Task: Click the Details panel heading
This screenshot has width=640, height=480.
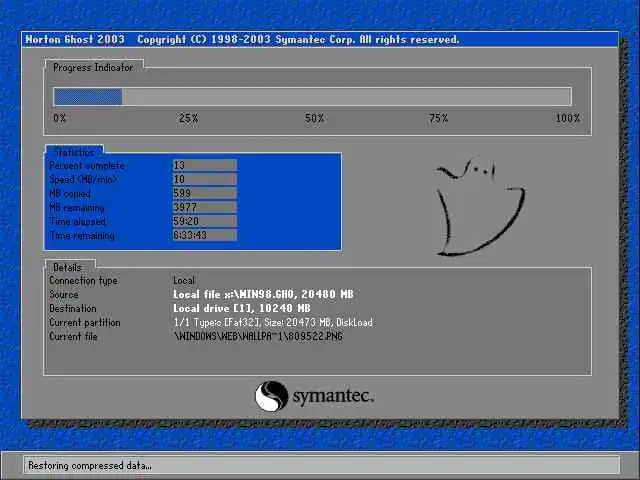Action: pos(67,267)
